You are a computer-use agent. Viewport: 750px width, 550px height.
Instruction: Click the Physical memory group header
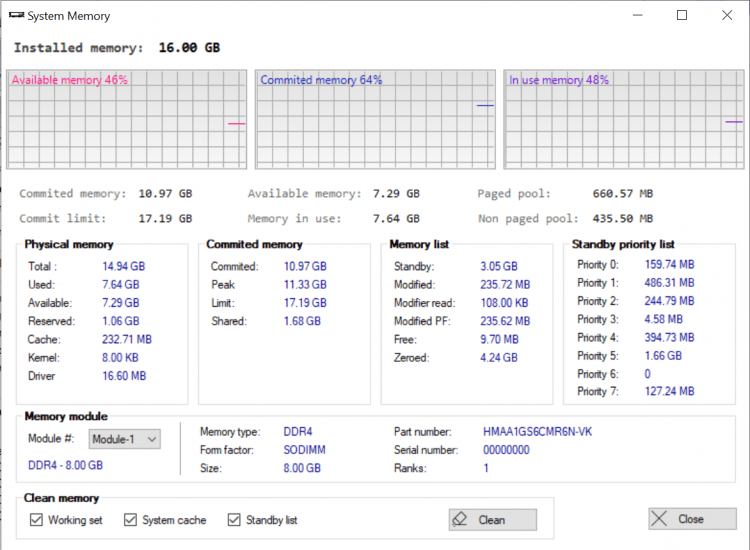69,244
